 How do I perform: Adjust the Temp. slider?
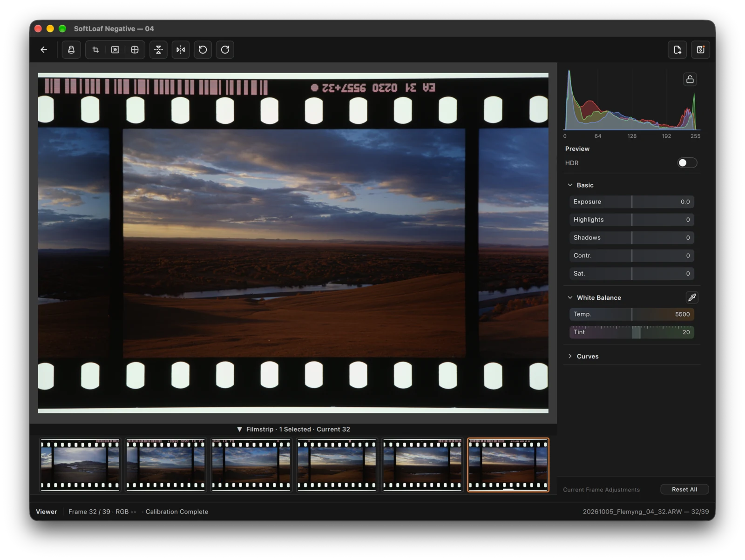pyautogui.click(x=632, y=315)
